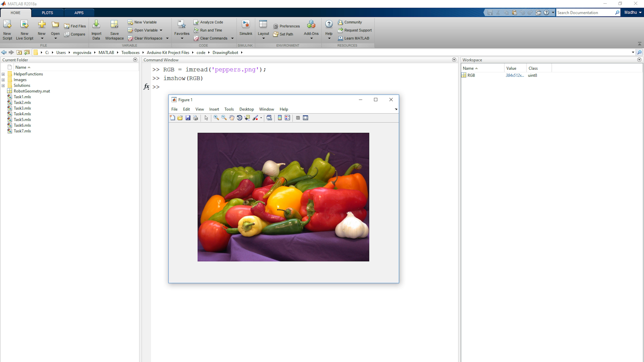Image resolution: width=644 pixels, height=362 pixels.
Task: Select the Pan hand tool
Action: 232,118
